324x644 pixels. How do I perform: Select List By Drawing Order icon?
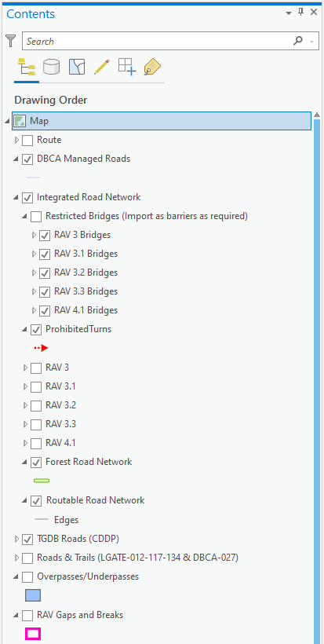[x=26, y=67]
